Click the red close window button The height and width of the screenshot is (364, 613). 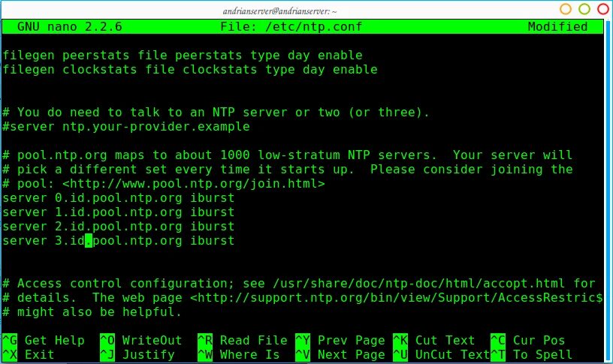click(602, 8)
